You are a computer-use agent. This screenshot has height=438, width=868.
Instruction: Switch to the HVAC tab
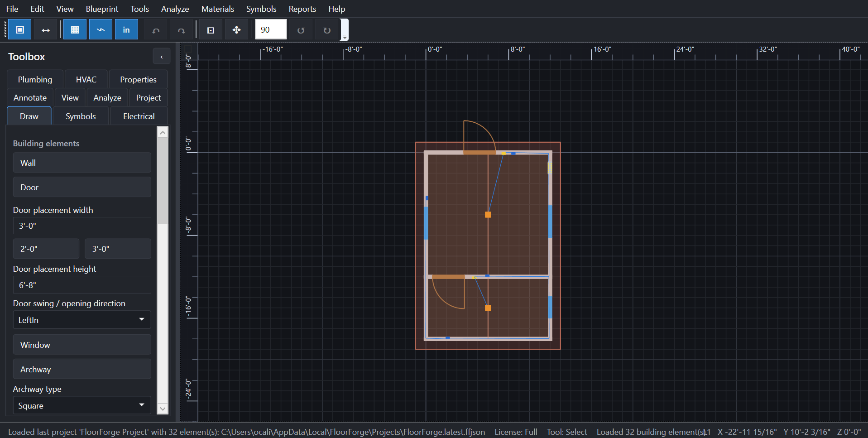pyautogui.click(x=86, y=79)
